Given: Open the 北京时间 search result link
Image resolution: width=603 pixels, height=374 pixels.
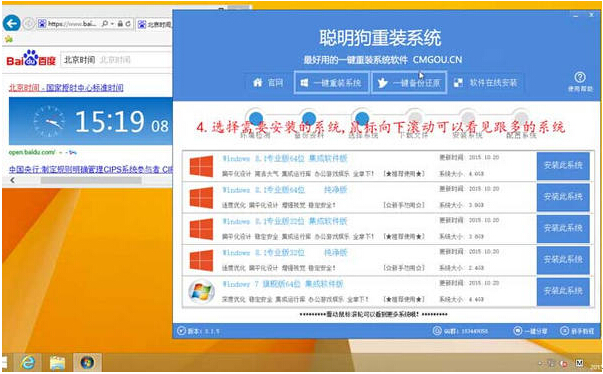Looking at the screenshot, I should point(66,88).
